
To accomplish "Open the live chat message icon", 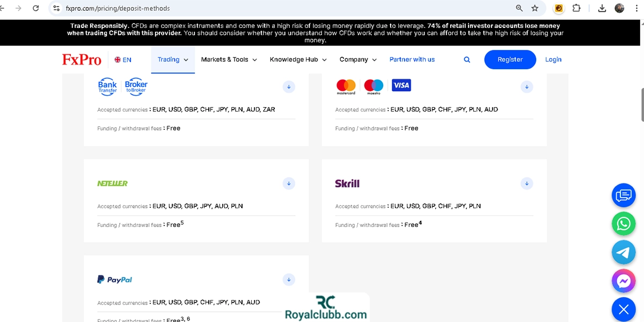I will 624,195.
